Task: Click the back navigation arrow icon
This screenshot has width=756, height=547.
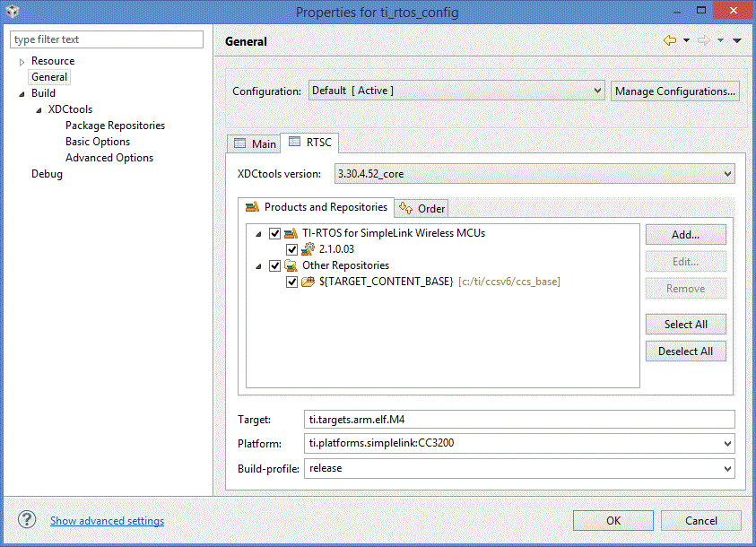Action: [669, 40]
